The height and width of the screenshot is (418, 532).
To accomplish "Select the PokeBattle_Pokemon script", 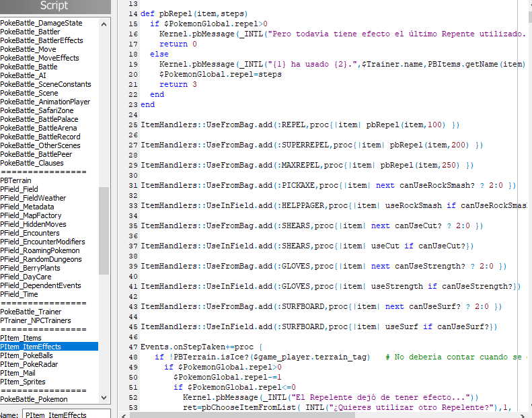I will [34, 399].
